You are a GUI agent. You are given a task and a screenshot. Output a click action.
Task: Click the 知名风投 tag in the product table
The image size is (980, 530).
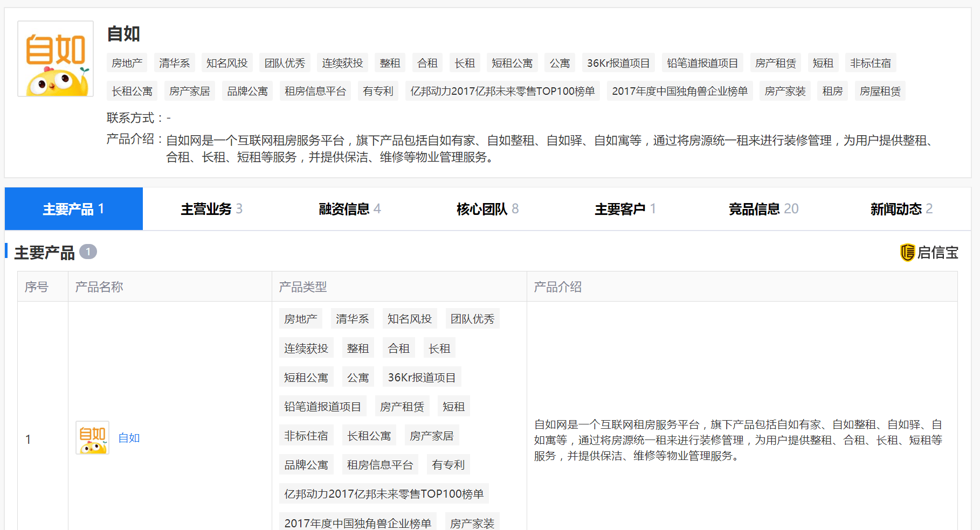click(410, 319)
